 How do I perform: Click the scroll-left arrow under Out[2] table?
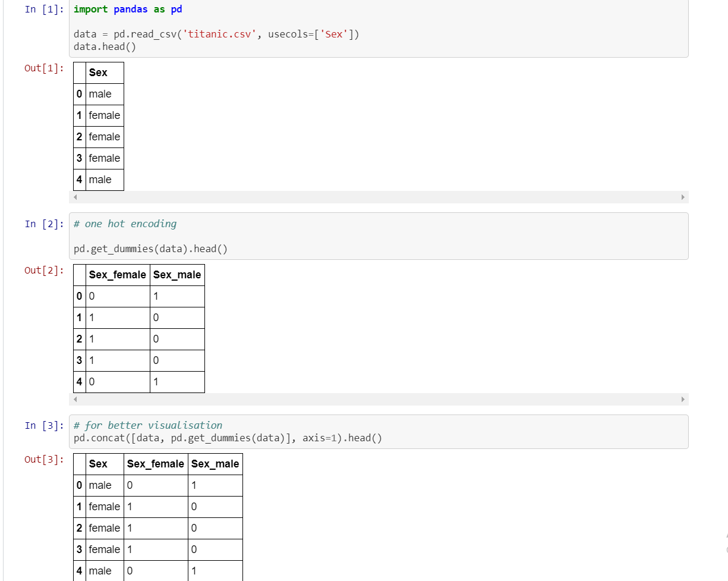pyautogui.click(x=75, y=399)
